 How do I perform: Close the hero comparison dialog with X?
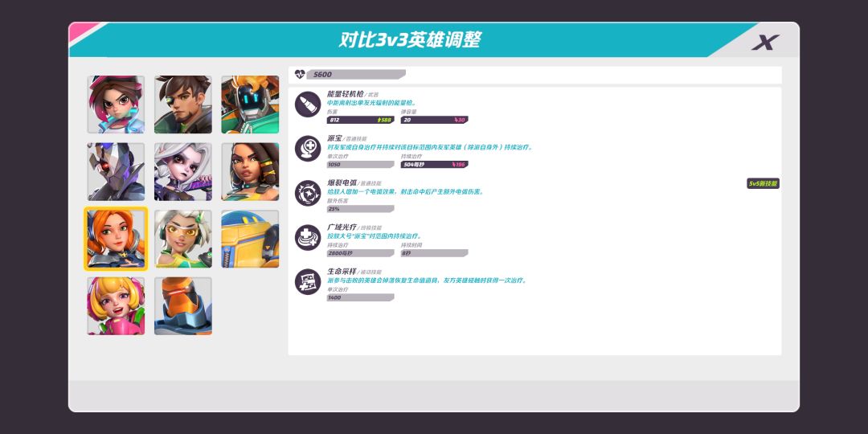tap(765, 42)
